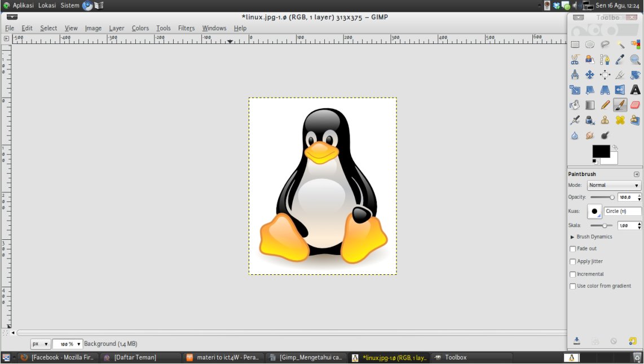Select the Rectangle Select tool
644x364 pixels.
tap(575, 45)
